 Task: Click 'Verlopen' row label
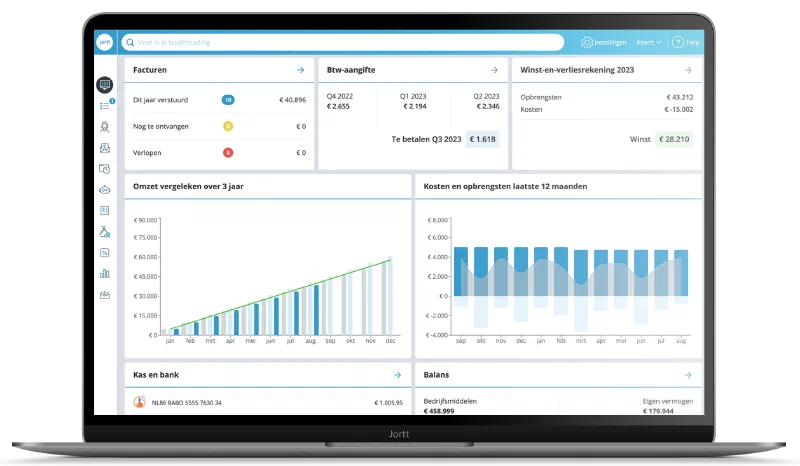pos(147,153)
